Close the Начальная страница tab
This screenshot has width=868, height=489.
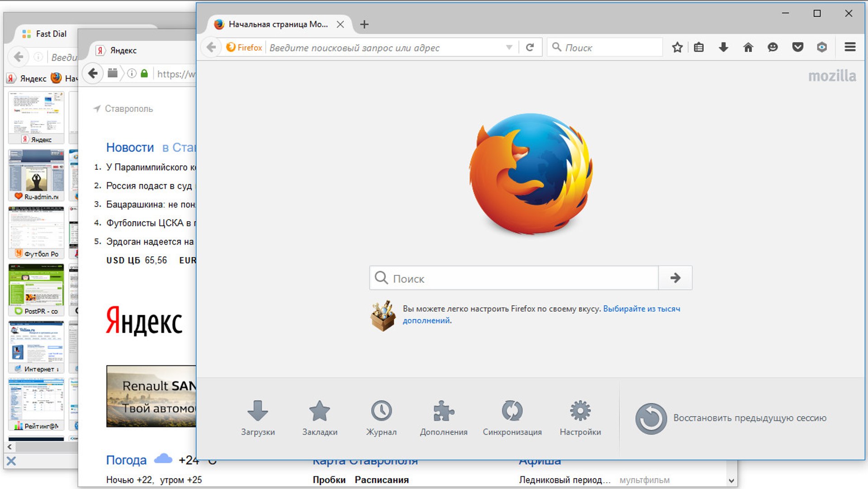point(341,24)
